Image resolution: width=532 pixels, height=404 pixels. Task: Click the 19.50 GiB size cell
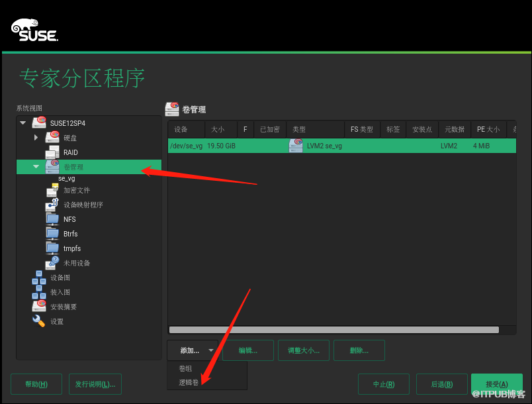pyautogui.click(x=221, y=146)
